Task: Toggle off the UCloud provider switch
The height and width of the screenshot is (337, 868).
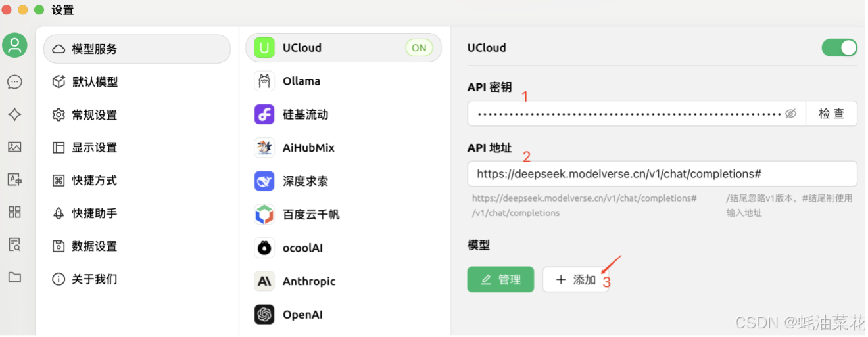Action: coord(839,48)
